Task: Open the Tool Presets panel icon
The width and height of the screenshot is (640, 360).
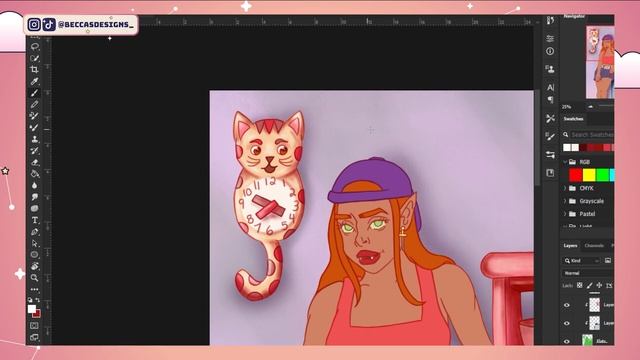Action: [550, 118]
